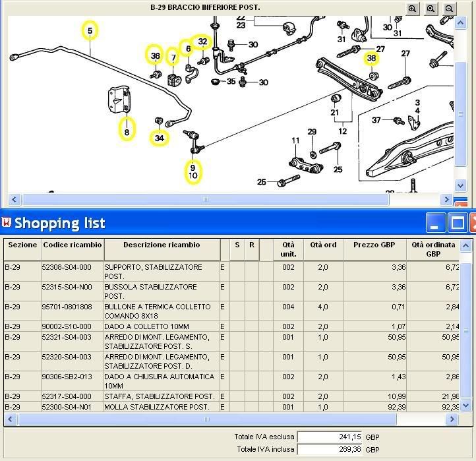Sort by Sezione column header
The height and width of the screenshot is (461, 476).
[22, 249]
